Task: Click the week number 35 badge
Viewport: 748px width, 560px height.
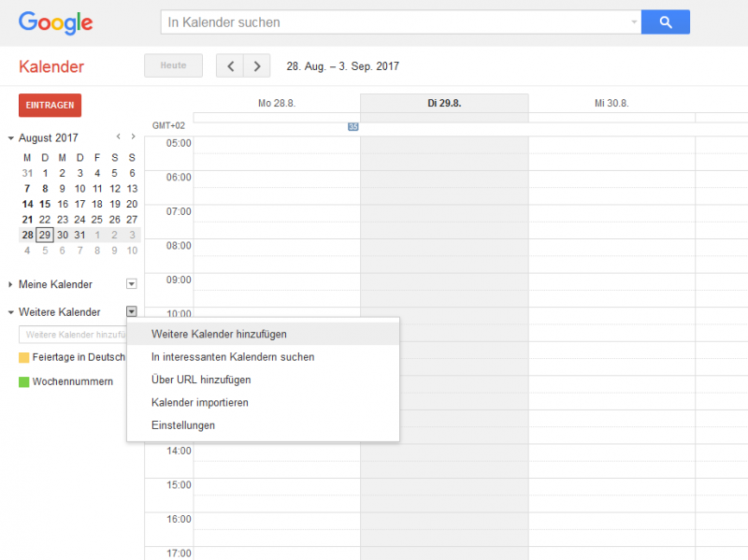Action: [x=353, y=126]
